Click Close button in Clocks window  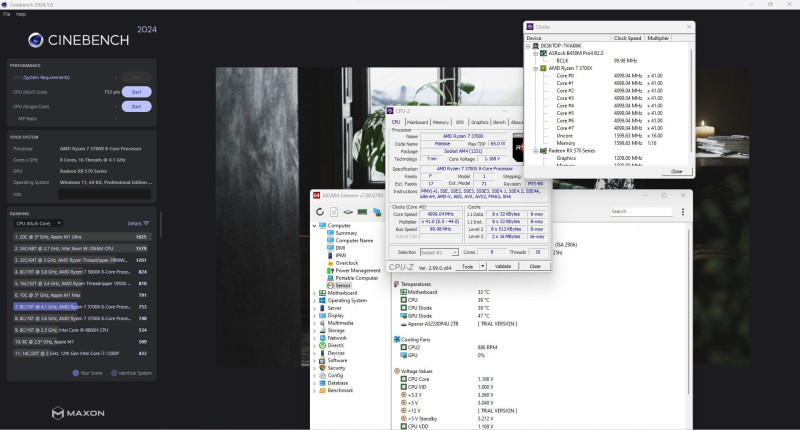[677, 171]
